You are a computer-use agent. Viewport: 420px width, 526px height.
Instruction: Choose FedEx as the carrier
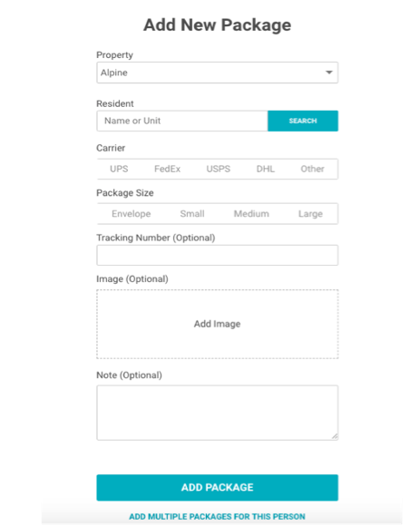(x=167, y=169)
